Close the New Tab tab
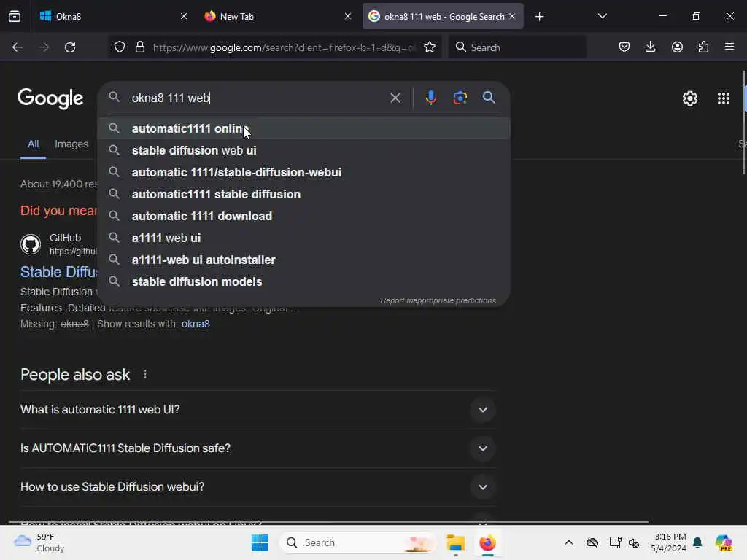The height and width of the screenshot is (560, 747). [348, 16]
